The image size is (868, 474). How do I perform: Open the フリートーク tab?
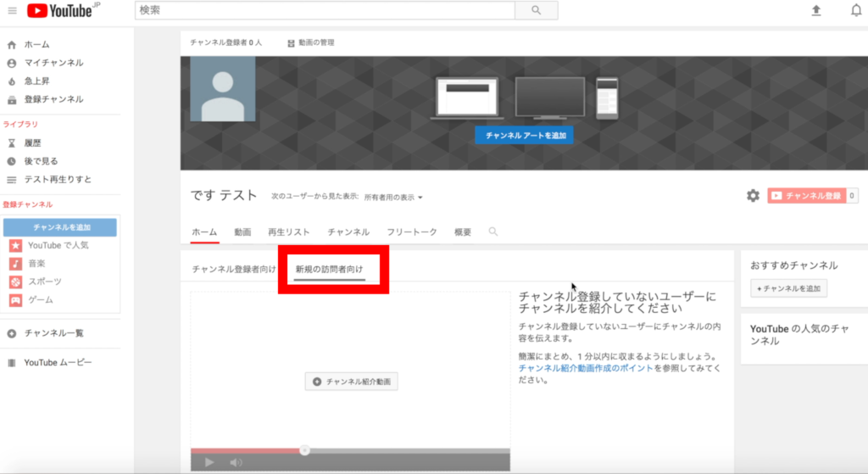412,232
